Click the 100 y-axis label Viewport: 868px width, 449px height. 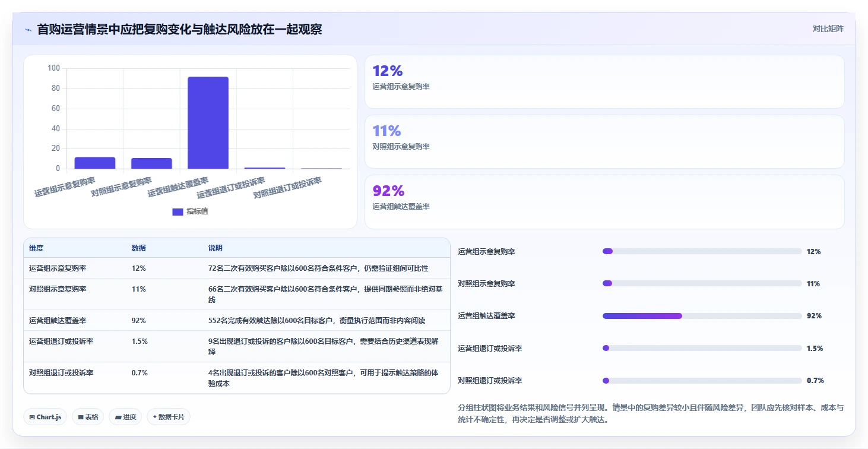53,68
